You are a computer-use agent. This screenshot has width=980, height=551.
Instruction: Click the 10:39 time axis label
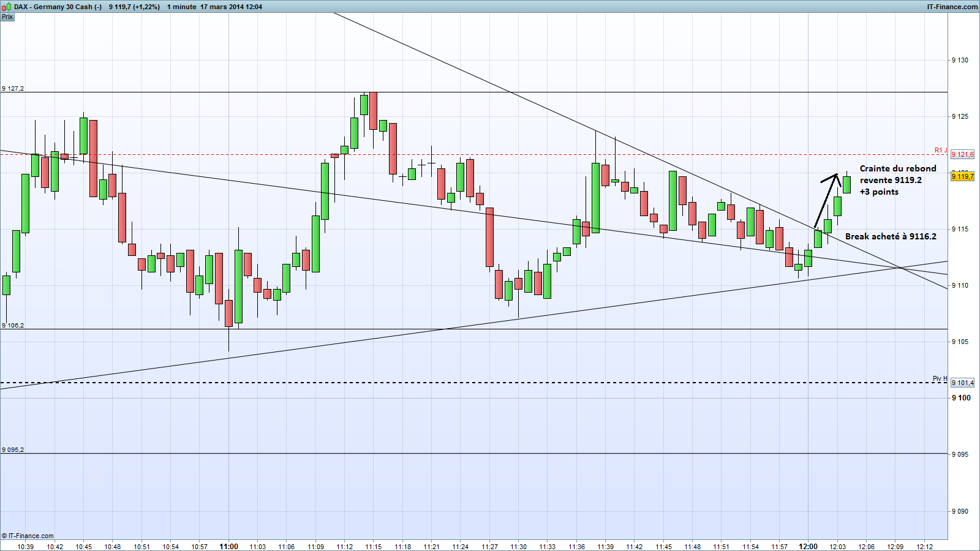[26, 547]
